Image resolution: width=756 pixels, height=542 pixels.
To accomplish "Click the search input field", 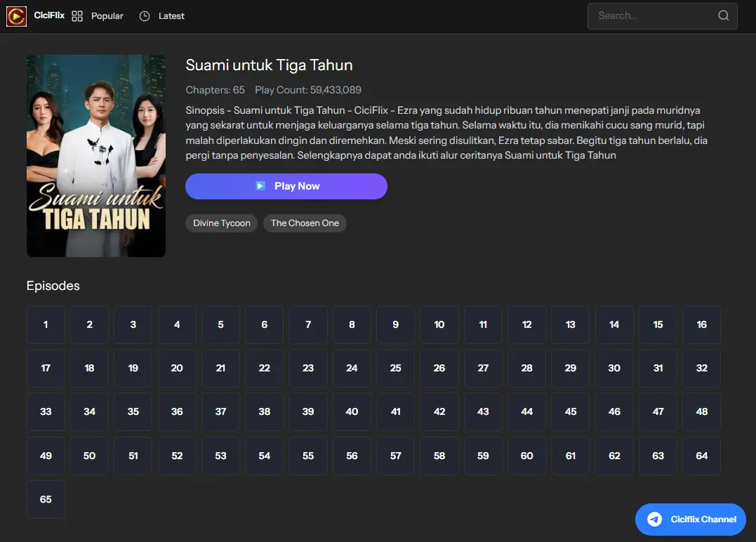I will click(x=653, y=15).
